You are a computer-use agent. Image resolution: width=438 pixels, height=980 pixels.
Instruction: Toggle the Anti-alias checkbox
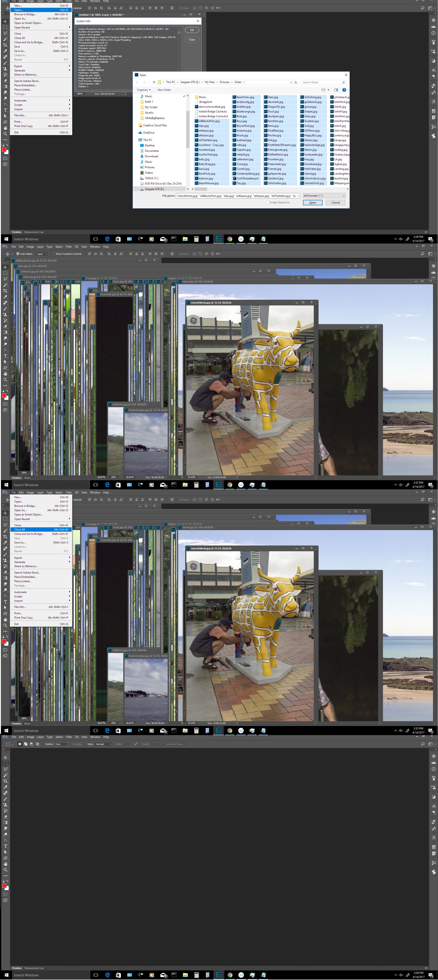tap(70, 744)
